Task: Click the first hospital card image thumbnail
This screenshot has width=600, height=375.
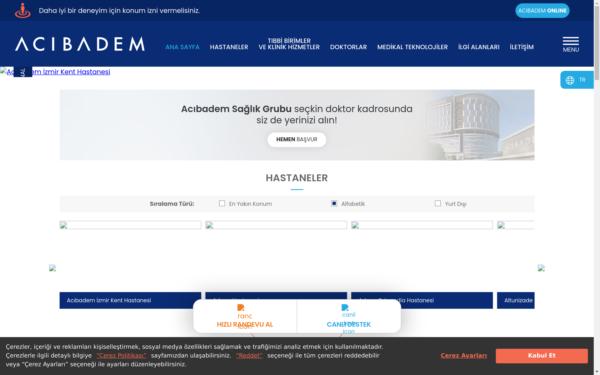Action: (x=130, y=225)
